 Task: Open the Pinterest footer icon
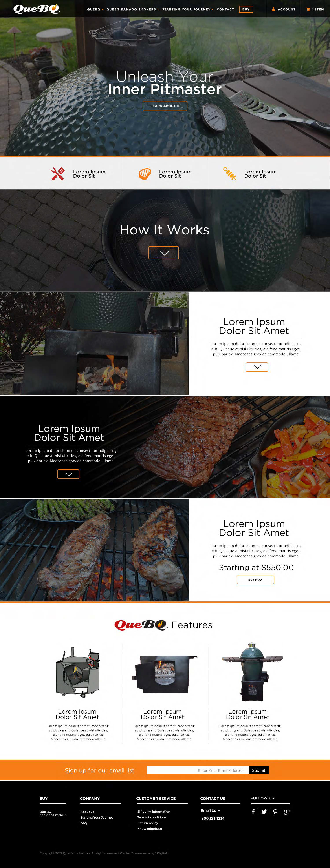click(275, 811)
